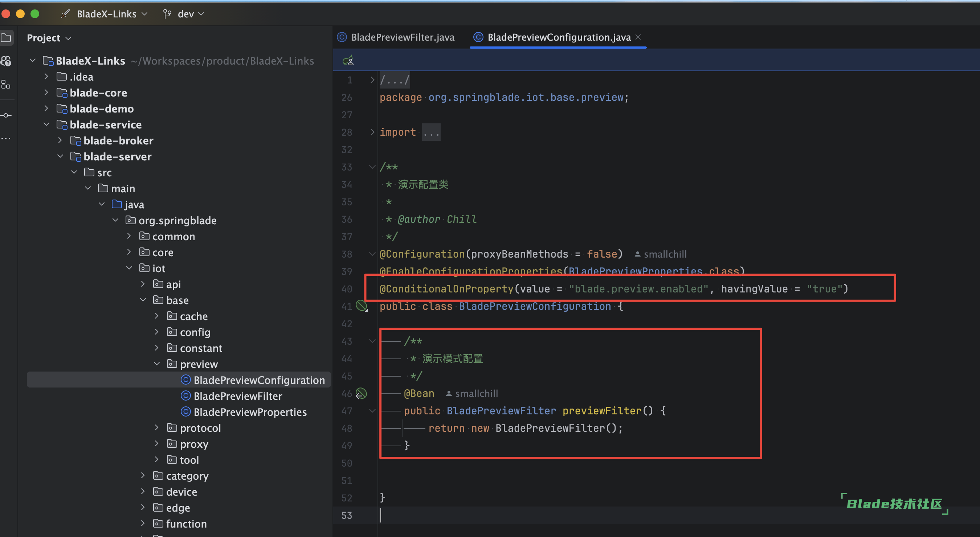Click the BladePreviewProperties class icon in the tree
Viewport: 980px width, 537px height.
pyautogui.click(x=185, y=412)
